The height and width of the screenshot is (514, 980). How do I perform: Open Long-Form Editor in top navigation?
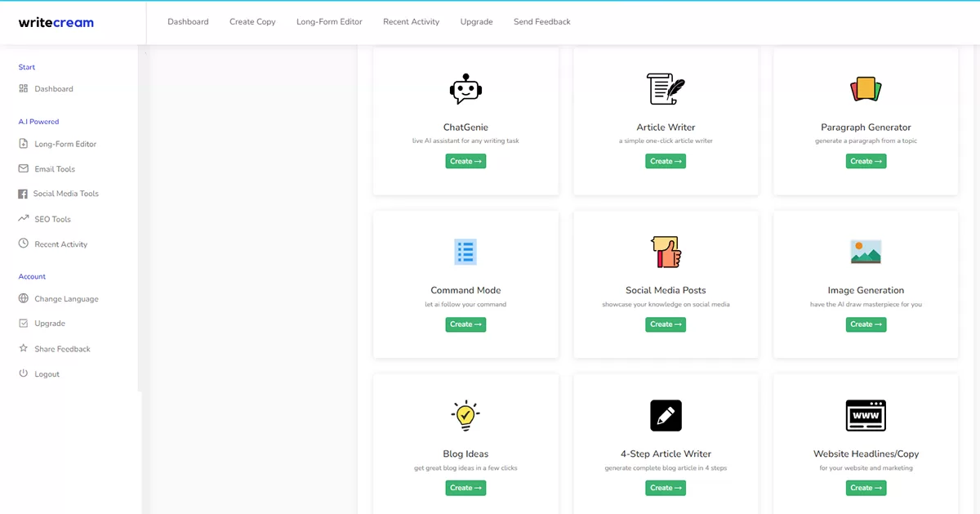pos(329,22)
